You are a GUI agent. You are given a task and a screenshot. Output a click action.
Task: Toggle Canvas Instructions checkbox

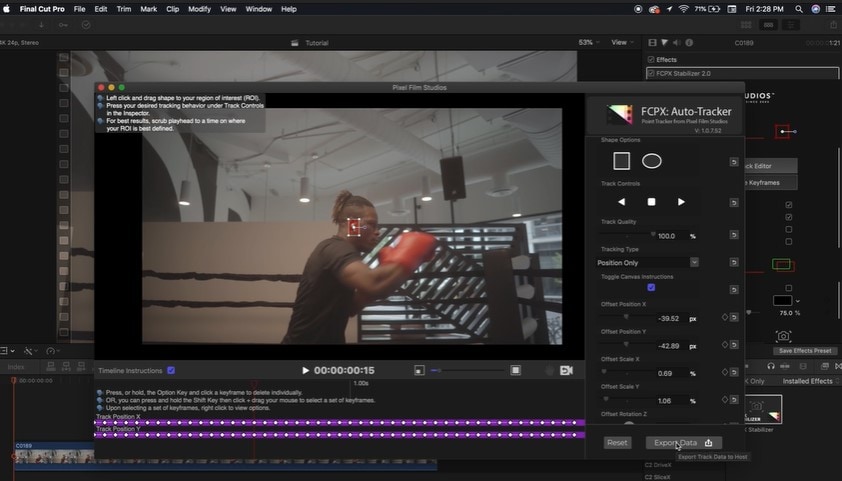[x=651, y=288]
